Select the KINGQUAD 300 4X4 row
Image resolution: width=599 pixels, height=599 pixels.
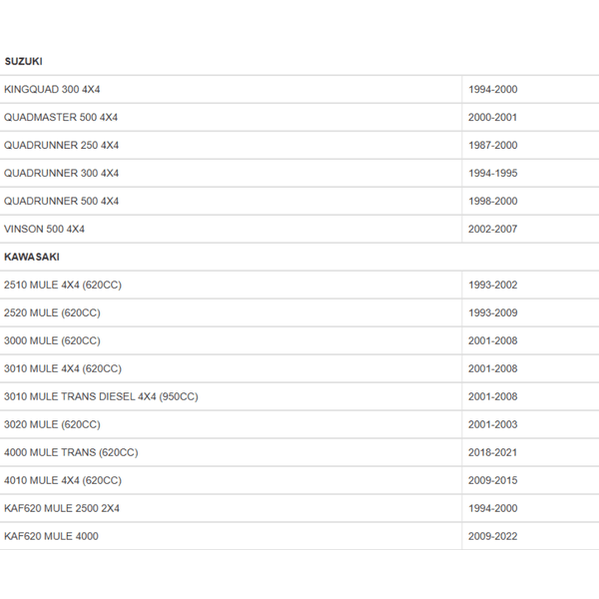point(300,89)
